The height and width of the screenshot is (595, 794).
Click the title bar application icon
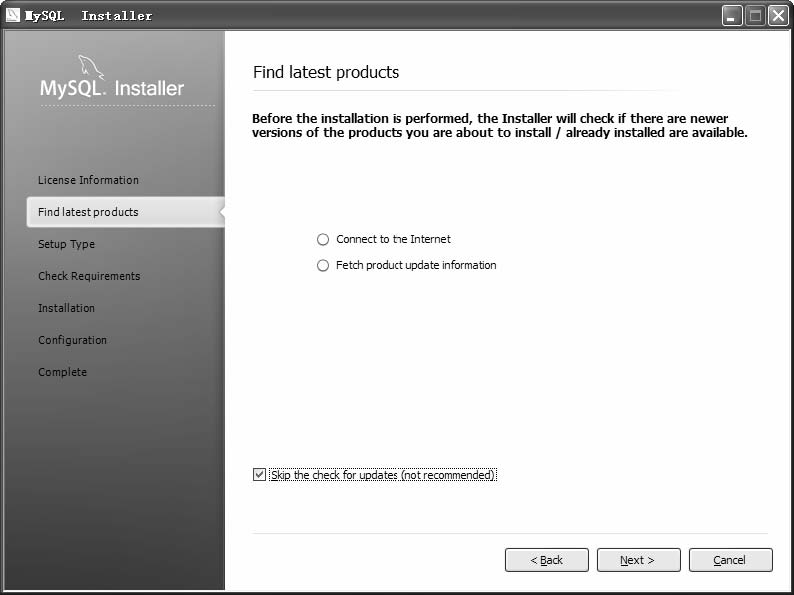click(x=13, y=15)
